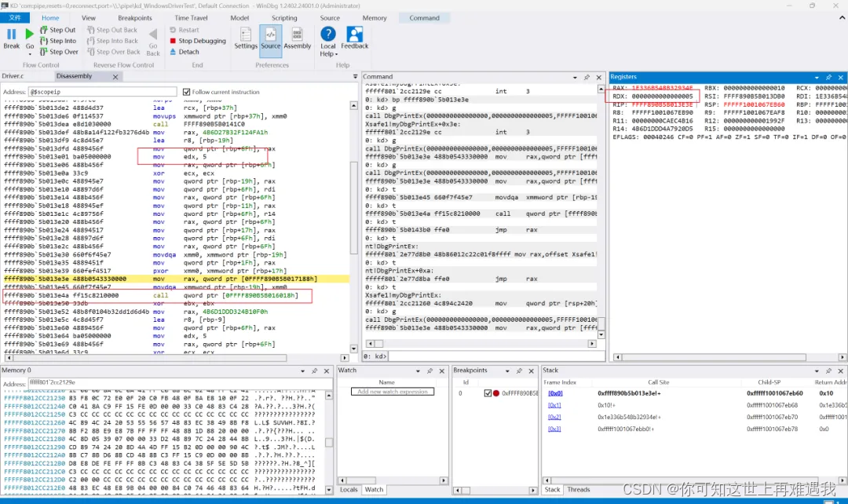Toggle breakpoint 0 enabled checkbox
The height and width of the screenshot is (504, 848).
[x=488, y=393]
